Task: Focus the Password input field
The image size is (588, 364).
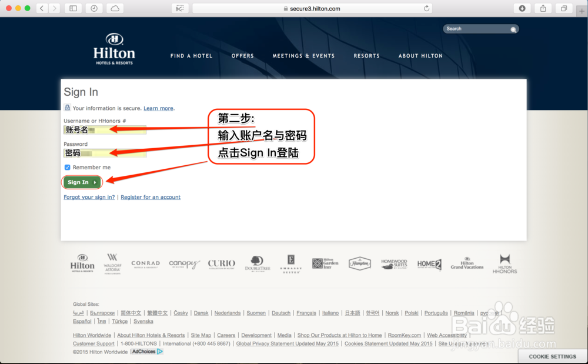Action: tap(105, 153)
